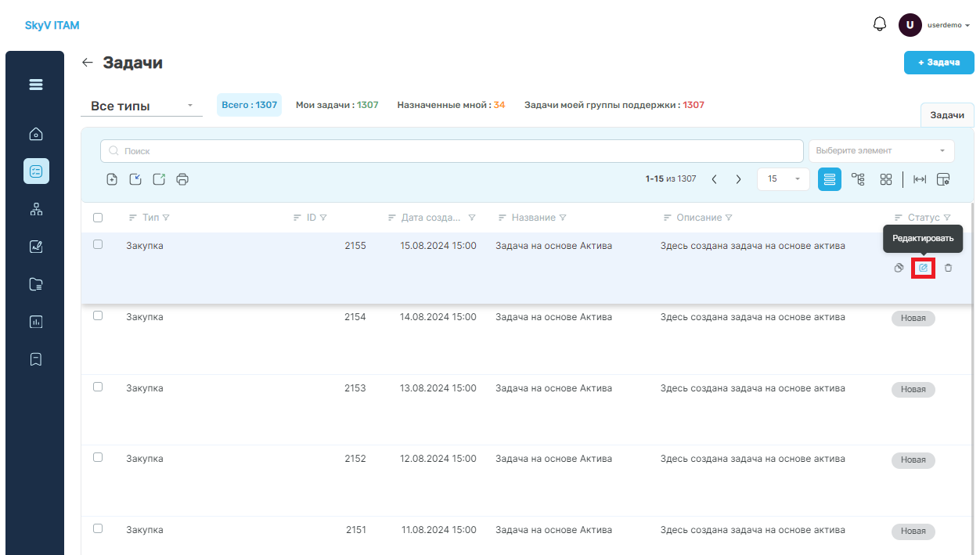Screen dimensions: 980x555
Task: Select the "Задачи" tab
Action: [x=947, y=115]
